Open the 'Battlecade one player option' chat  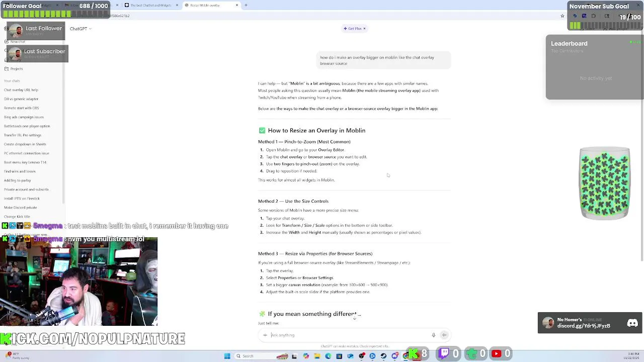[27, 126]
